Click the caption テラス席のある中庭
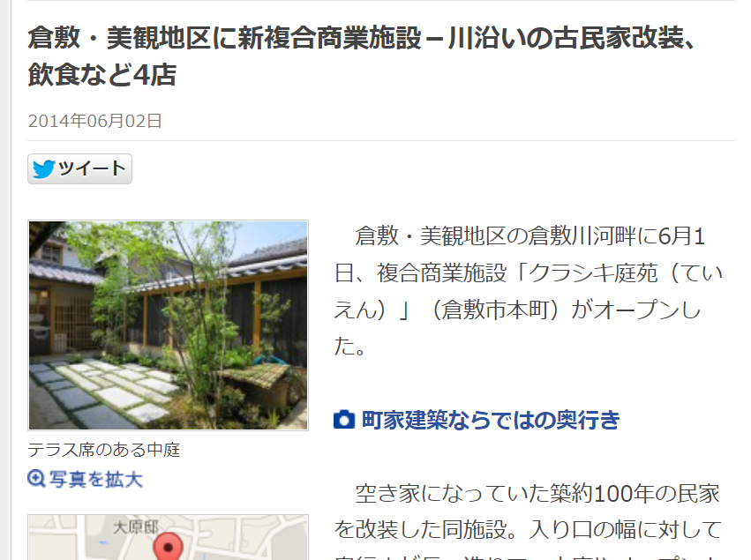 click(104, 450)
